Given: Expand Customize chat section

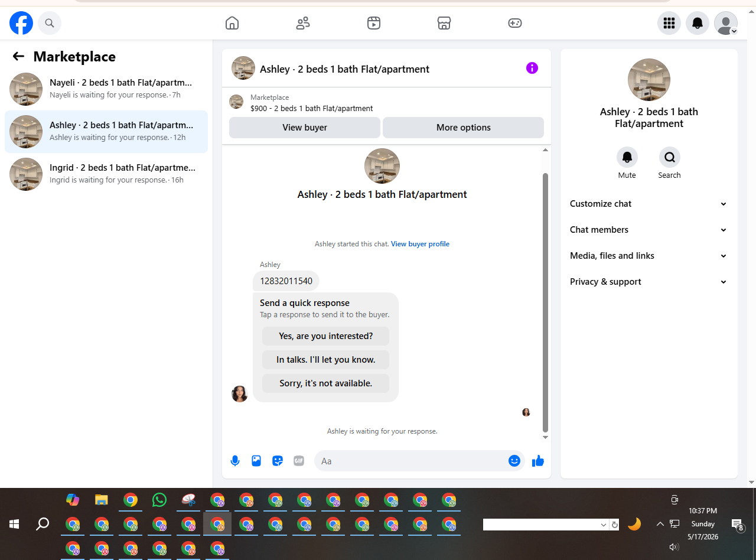Looking at the screenshot, I should (x=649, y=204).
